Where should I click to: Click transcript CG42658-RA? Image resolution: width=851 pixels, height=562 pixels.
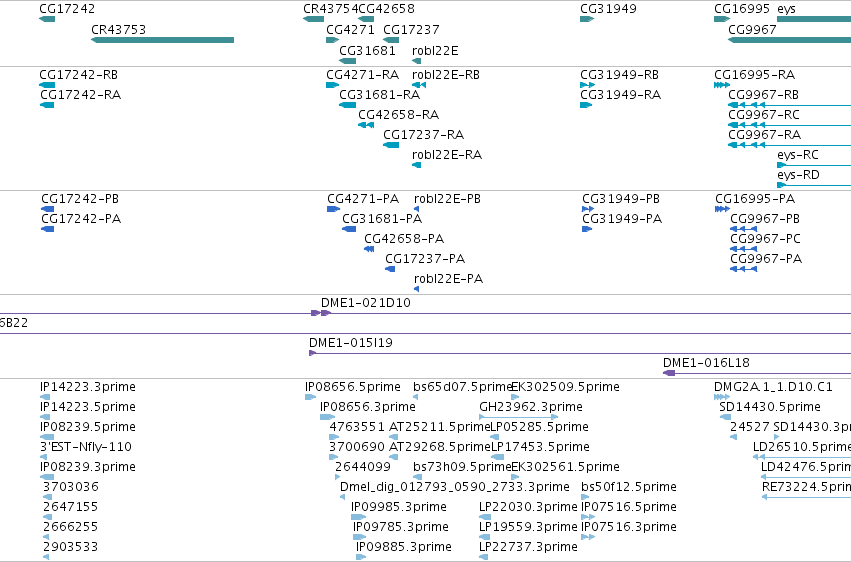[x=398, y=115]
